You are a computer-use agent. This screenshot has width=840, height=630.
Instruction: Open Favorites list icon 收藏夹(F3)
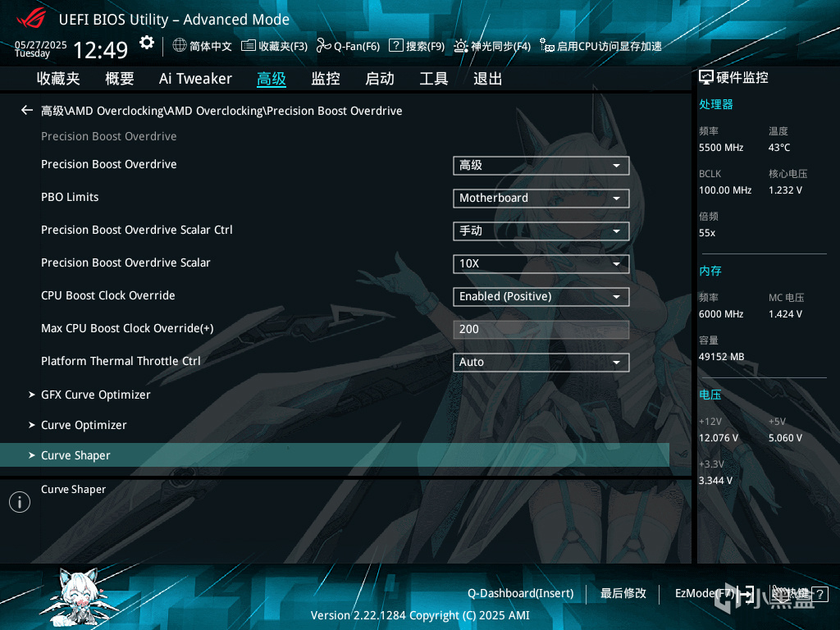point(248,46)
